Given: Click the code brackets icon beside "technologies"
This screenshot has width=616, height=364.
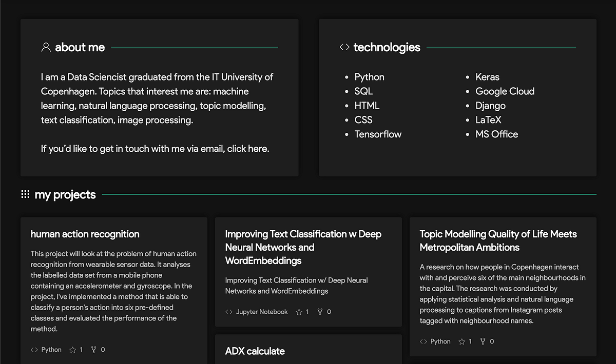Looking at the screenshot, I should pyautogui.click(x=344, y=47).
